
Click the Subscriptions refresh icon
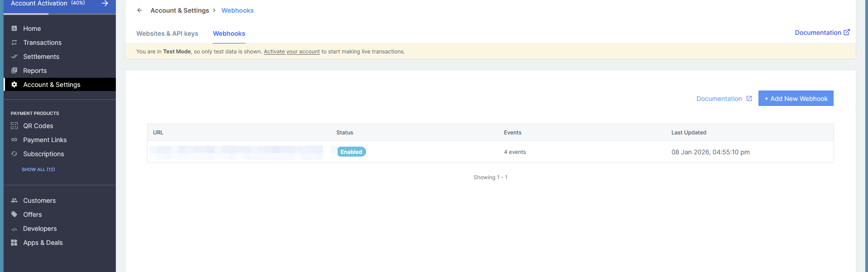(x=14, y=154)
